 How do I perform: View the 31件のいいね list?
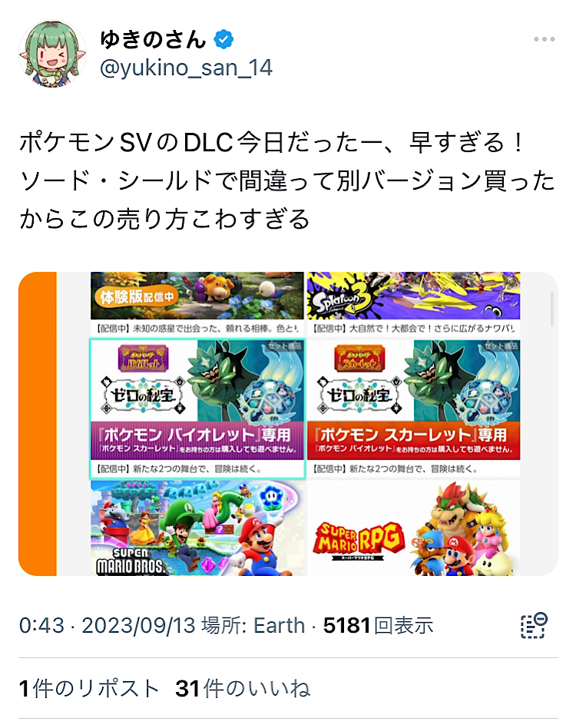coord(243,688)
